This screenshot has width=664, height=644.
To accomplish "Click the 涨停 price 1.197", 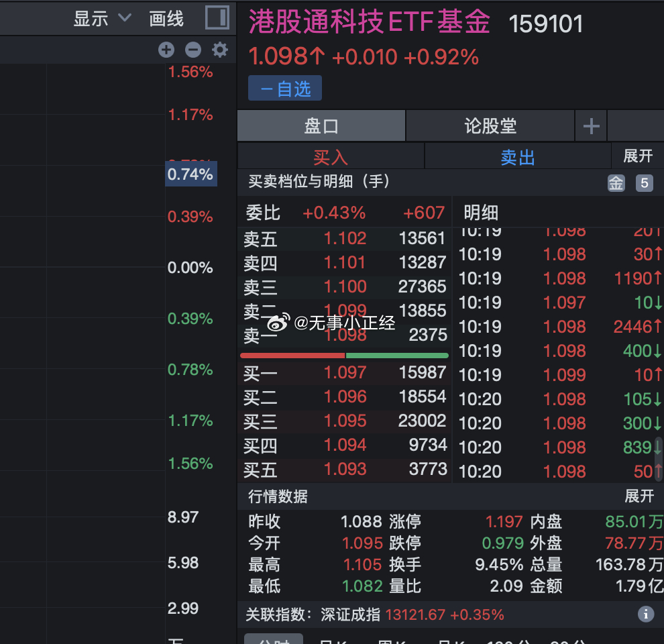I will coord(504,521).
